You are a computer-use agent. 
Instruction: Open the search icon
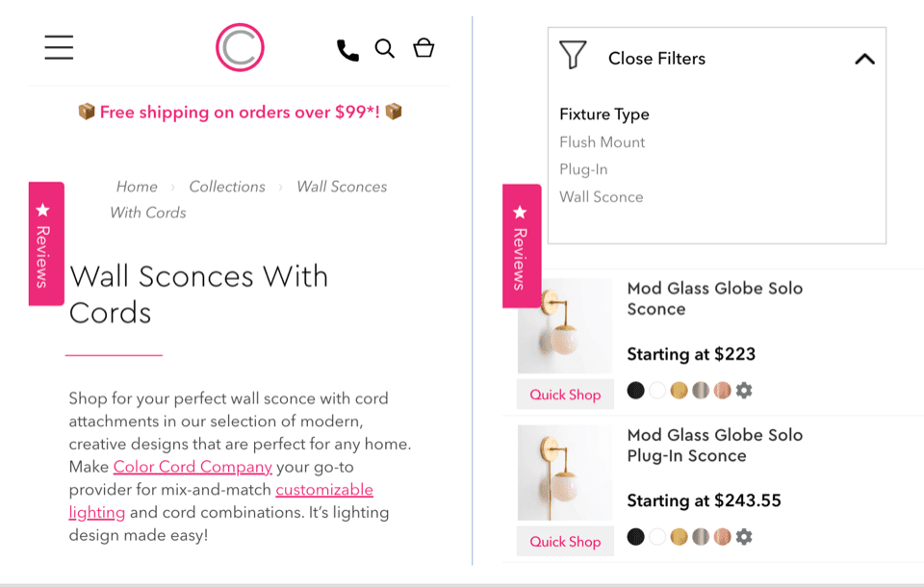point(385,47)
